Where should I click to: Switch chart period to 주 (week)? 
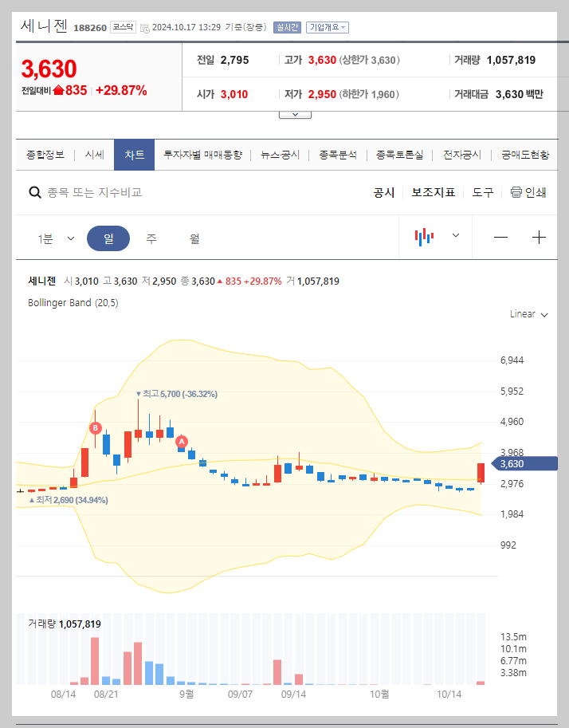151,238
